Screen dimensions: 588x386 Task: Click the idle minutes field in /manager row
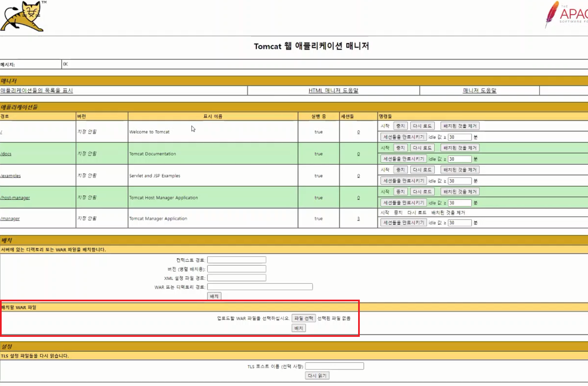460,223
